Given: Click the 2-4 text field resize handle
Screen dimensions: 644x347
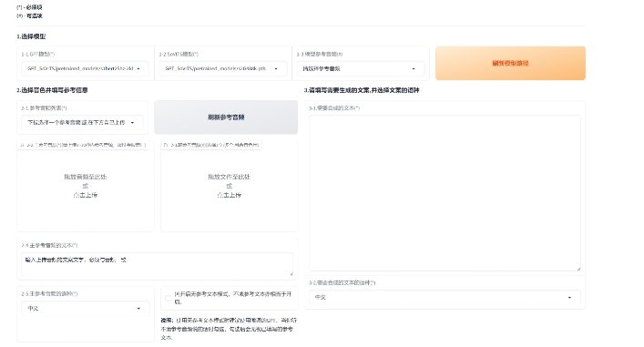Looking at the screenshot, I should point(291,273).
